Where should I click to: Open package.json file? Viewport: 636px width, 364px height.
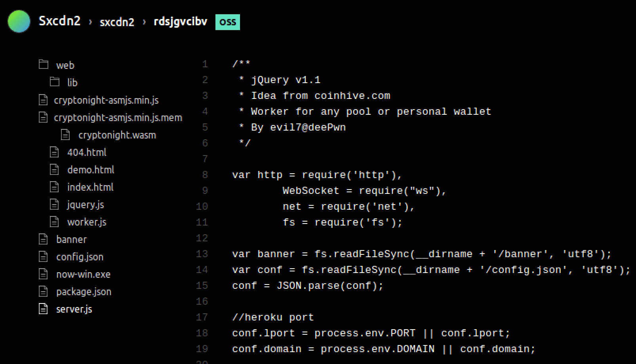pos(84,292)
